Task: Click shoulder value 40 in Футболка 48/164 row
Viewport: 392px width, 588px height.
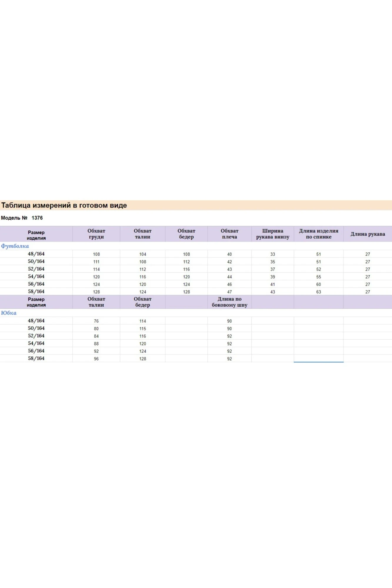Action: (x=229, y=254)
